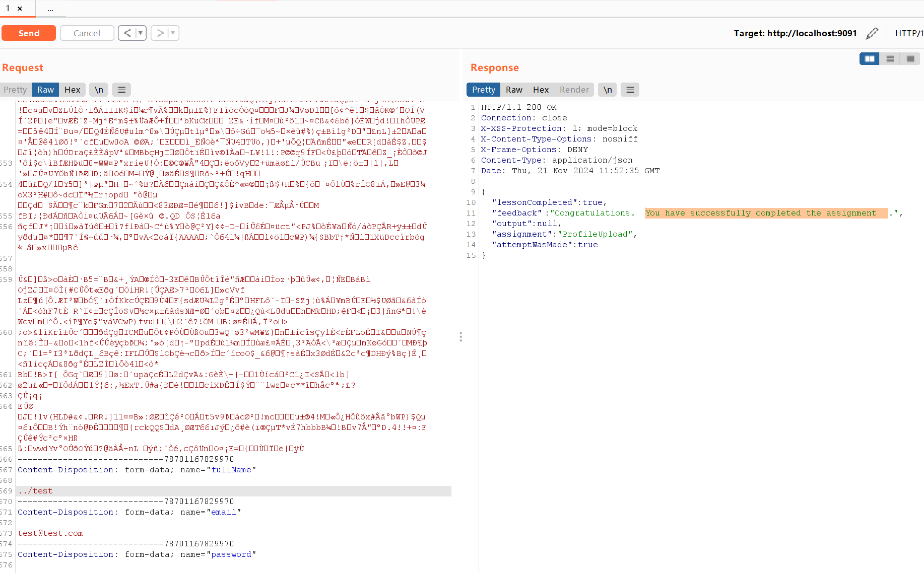Image resolution: width=924 pixels, height=573 pixels.
Task: Select combined tabbed layout icon
Action: click(x=910, y=59)
